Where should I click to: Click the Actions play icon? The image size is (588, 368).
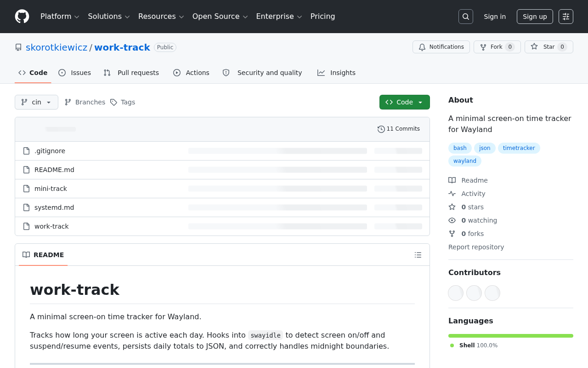177,73
